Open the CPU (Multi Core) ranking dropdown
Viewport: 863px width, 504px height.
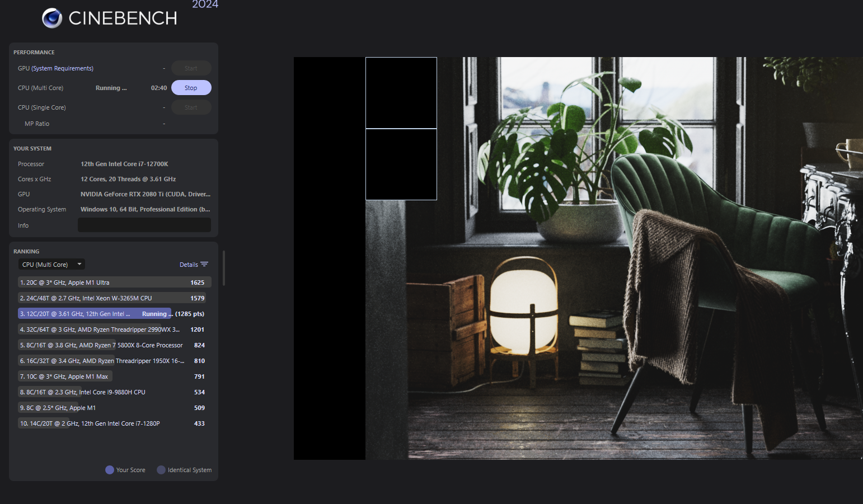52,265
